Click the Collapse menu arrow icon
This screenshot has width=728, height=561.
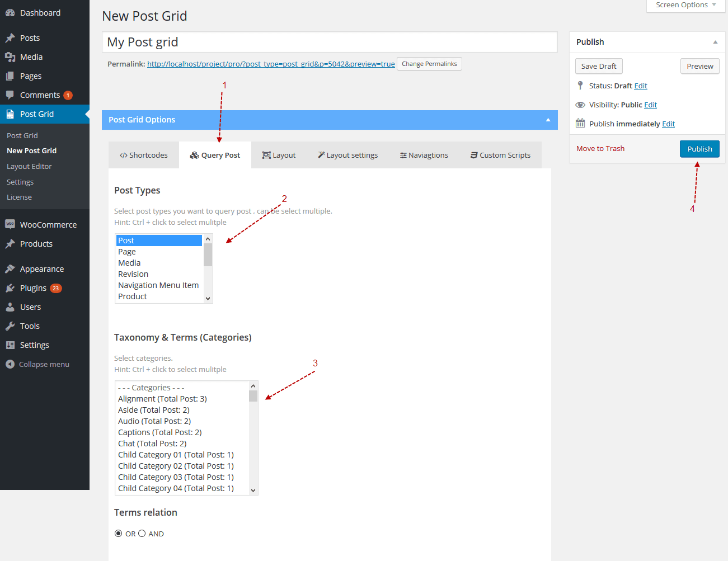click(x=10, y=364)
